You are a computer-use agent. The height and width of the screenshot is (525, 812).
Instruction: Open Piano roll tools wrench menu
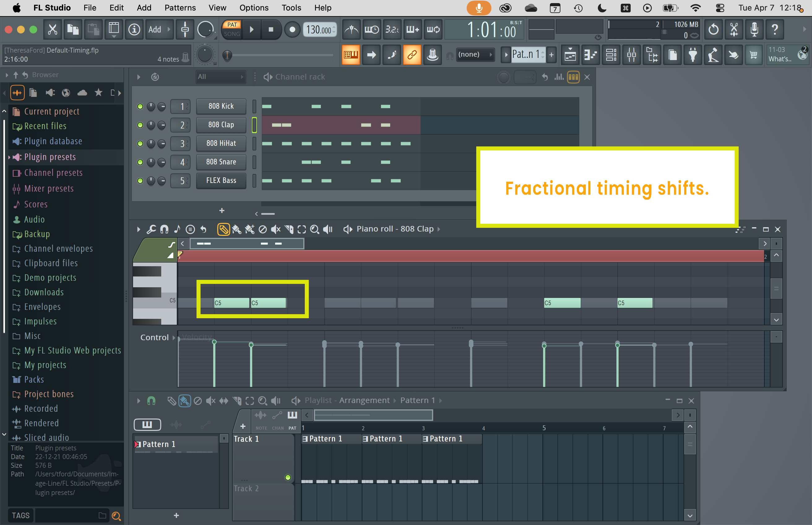click(x=151, y=229)
